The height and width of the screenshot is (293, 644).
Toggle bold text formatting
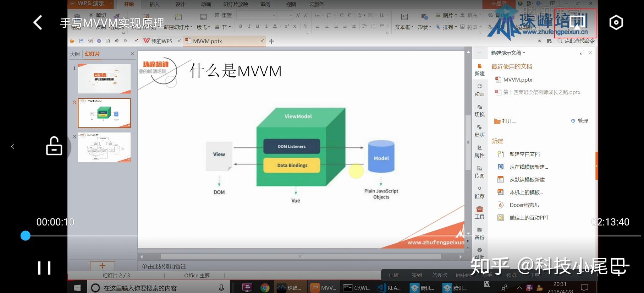[241, 26]
